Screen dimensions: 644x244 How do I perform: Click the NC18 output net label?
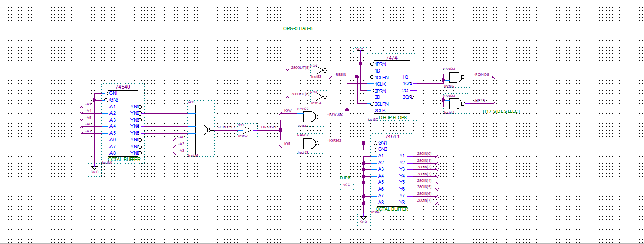pos(480,101)
